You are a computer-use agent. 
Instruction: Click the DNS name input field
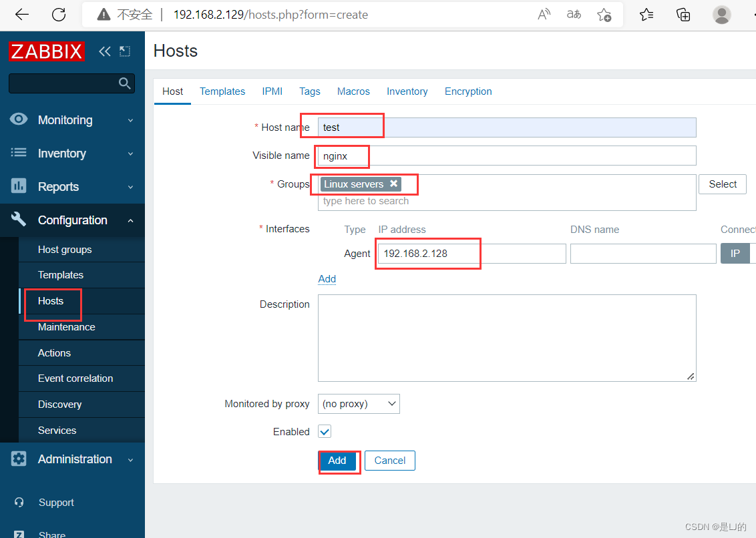(x=643, y=254)
